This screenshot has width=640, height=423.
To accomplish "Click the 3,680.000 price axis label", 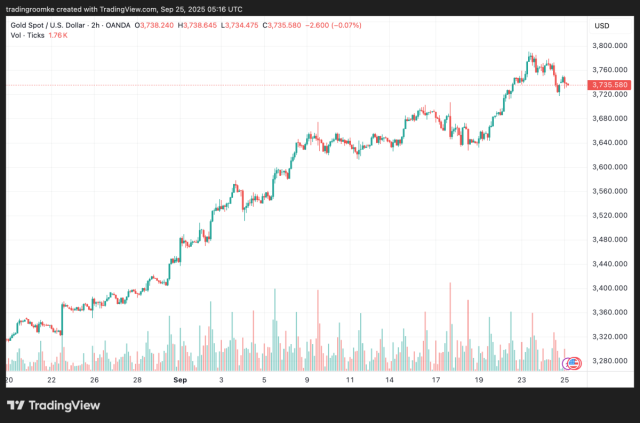I will [610, 118].
